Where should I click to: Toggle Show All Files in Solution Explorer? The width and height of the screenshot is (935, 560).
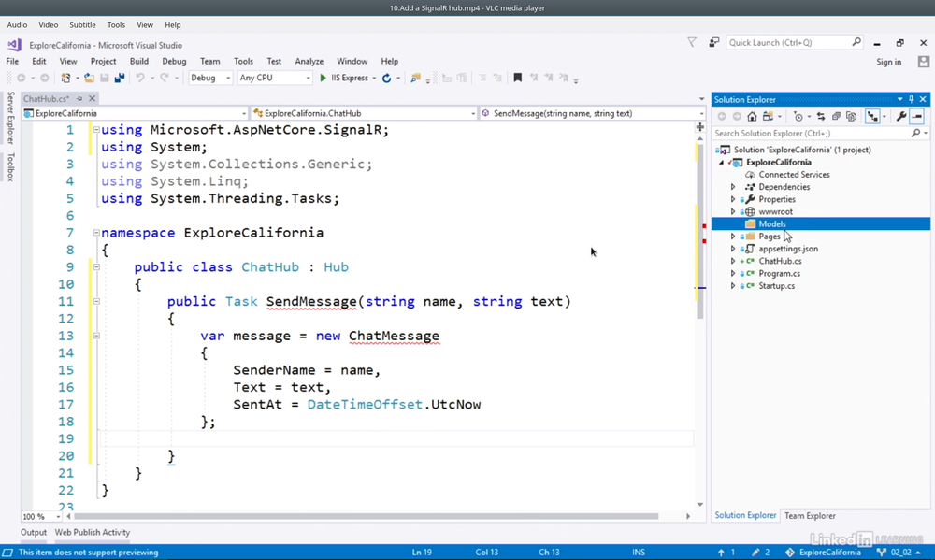(x=852, y=116)
